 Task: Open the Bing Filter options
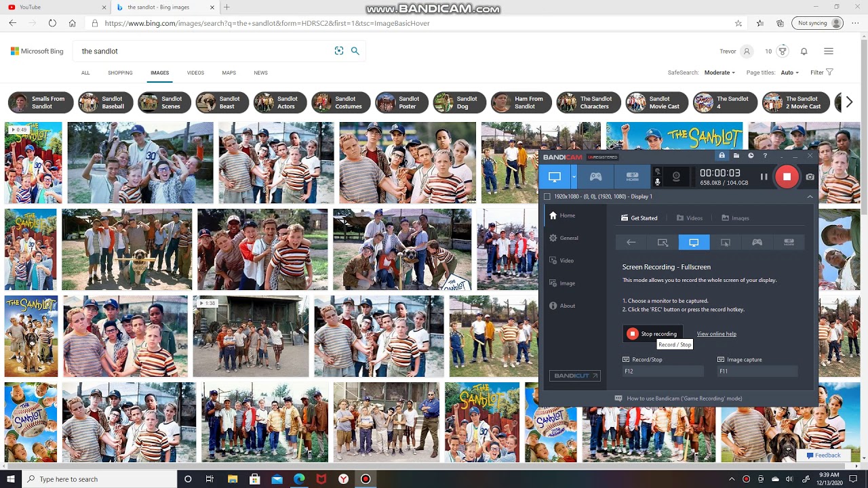[x=821, y=73]
